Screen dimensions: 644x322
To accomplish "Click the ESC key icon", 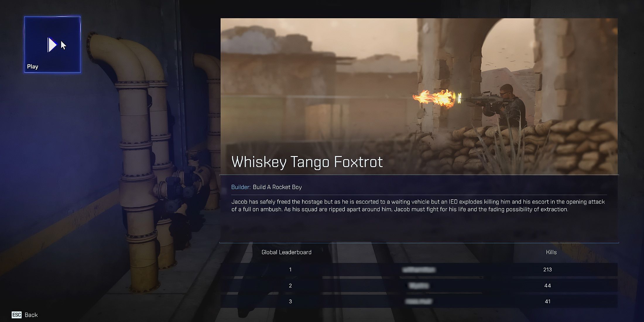I will click(17, 315).
